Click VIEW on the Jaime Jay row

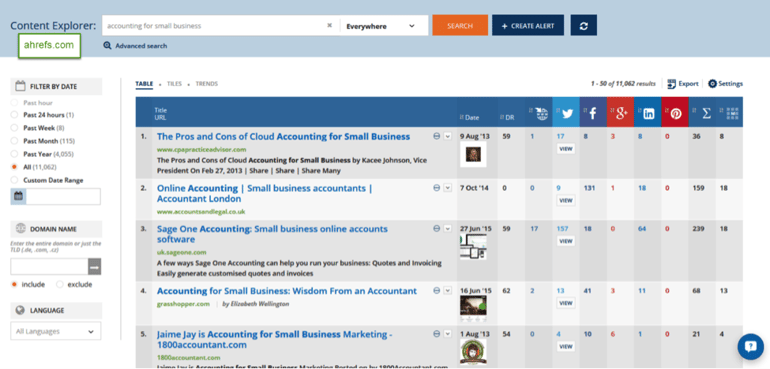click(x=566, y=346)
